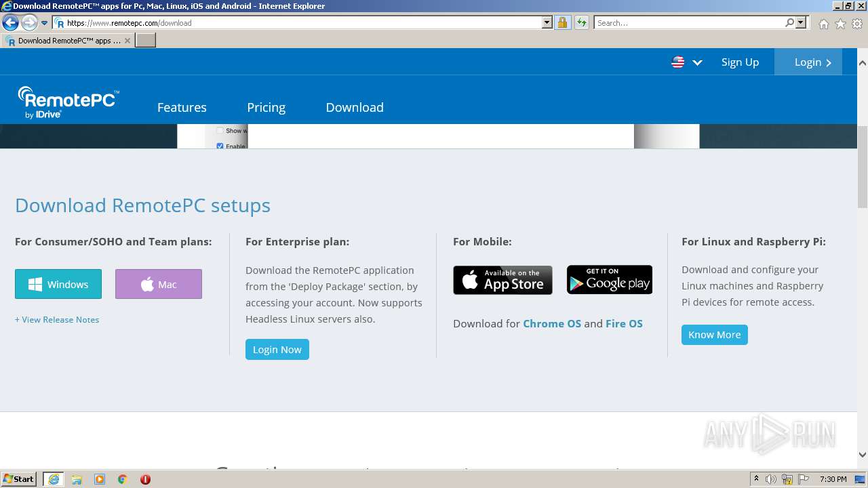Open the Apple App Store badge
This screenshot has width=868, height=488.
[x=502, y=280]
